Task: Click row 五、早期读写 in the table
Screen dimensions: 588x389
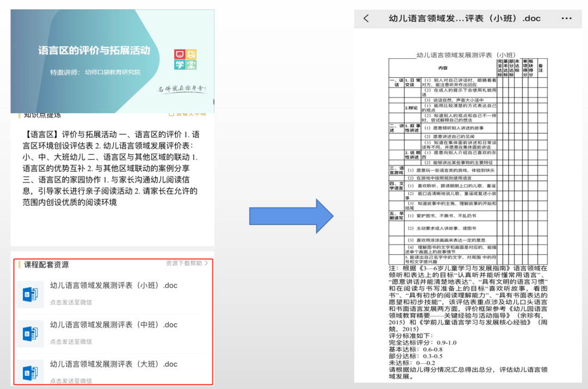Action: click(396, 216)
